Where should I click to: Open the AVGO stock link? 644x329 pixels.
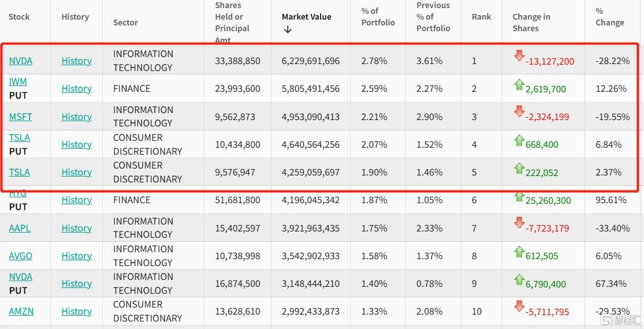coord(20,256)
